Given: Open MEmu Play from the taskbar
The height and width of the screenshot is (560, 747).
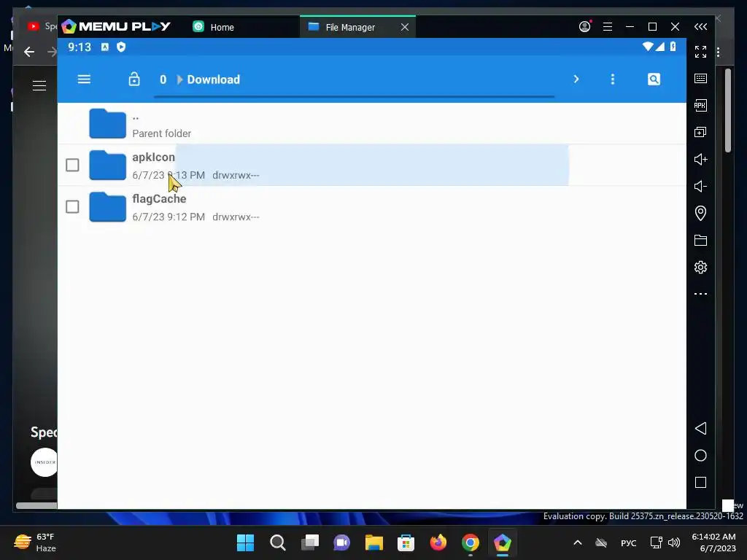Looking at the screenshot, I should pos(502,542).
